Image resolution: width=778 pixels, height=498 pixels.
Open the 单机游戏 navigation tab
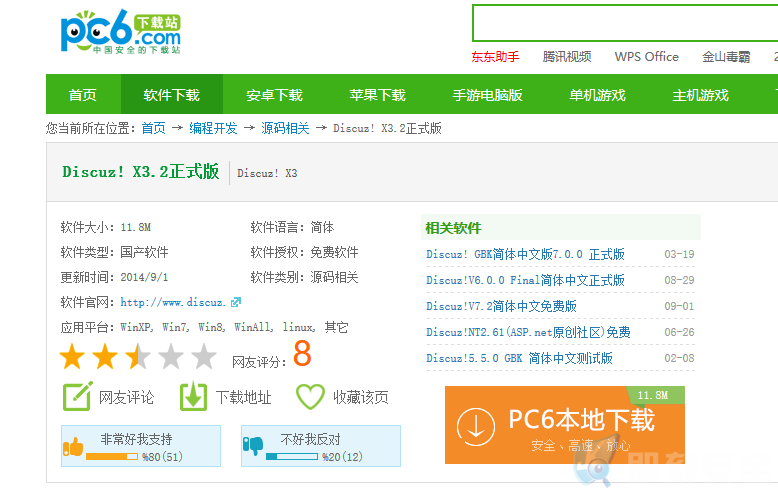tap(597, 94)
